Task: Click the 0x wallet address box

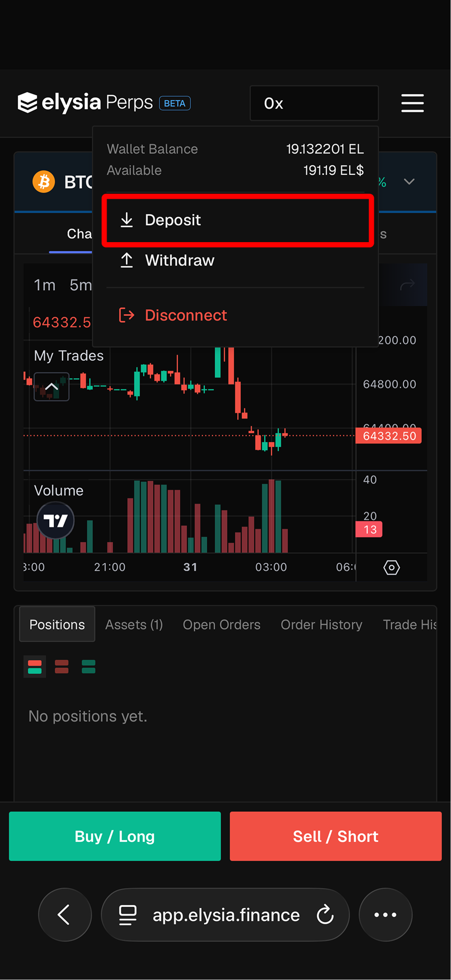Action: tap(314, 103)
